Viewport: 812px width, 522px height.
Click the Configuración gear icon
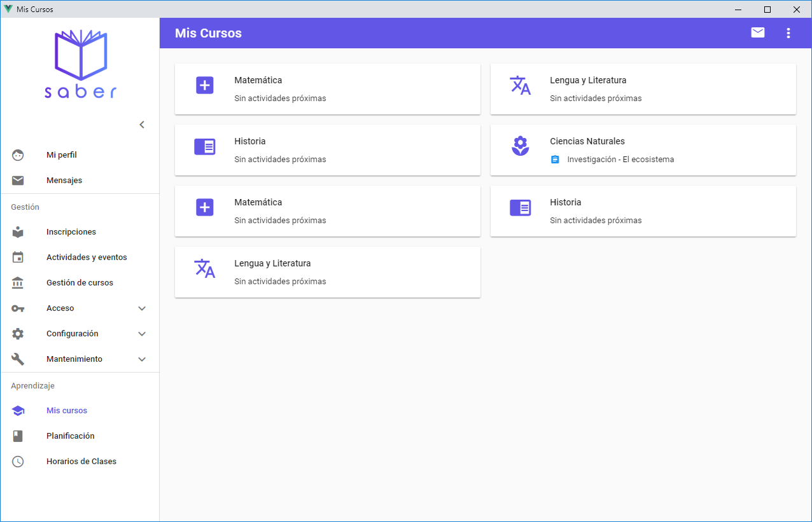(18, 334)
